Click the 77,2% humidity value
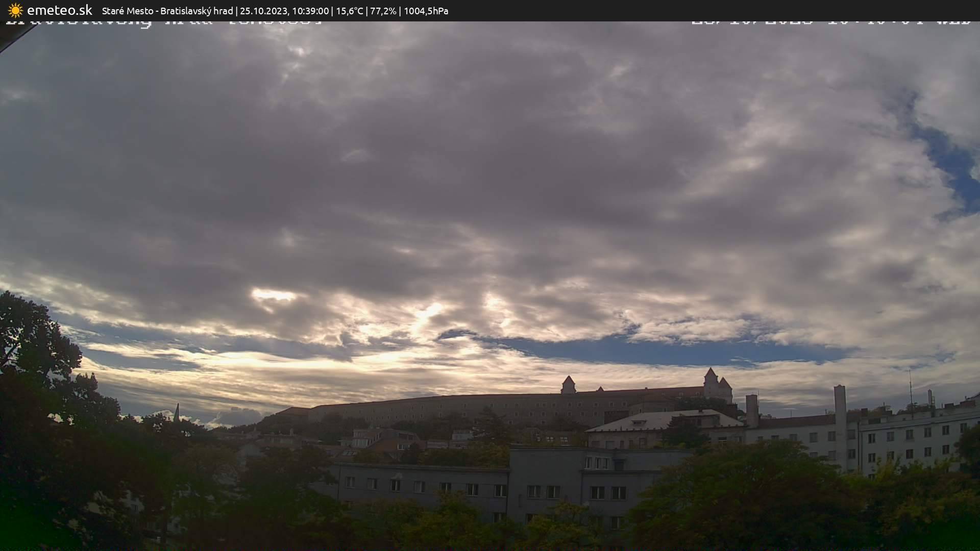This screenshot has height=551, width=980. point(383,11)
